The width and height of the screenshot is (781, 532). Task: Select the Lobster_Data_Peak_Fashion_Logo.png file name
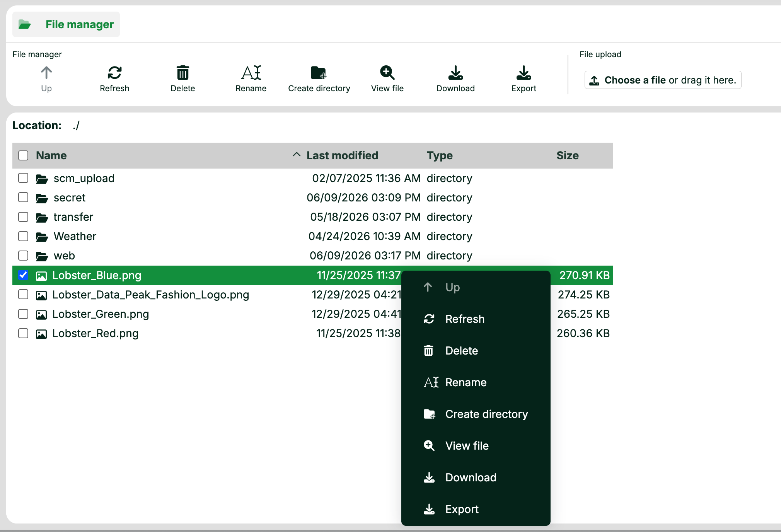click(150, 295)
